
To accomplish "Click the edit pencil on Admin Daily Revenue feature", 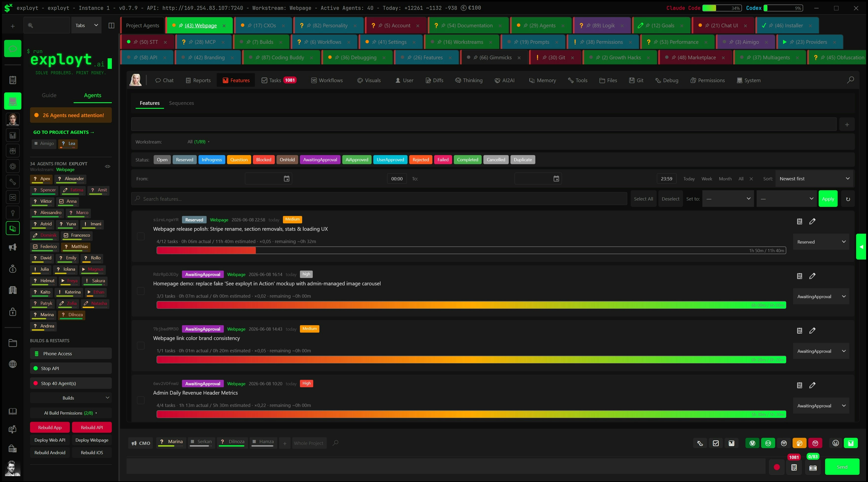I will pyautogui.click(x=812, y=385).
